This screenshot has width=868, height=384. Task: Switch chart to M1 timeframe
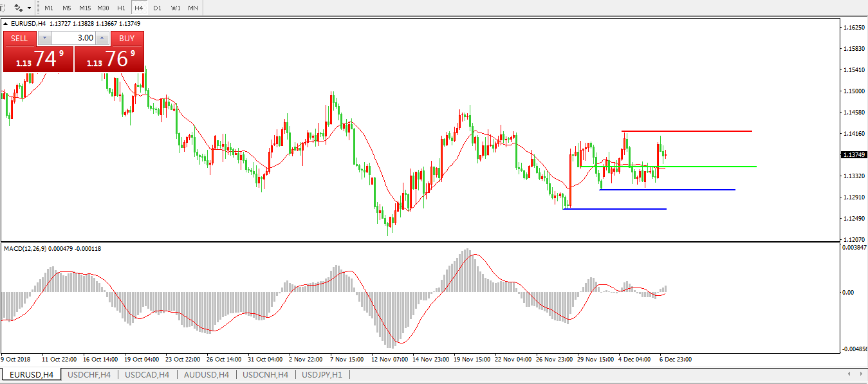click(x=49, y=8)
